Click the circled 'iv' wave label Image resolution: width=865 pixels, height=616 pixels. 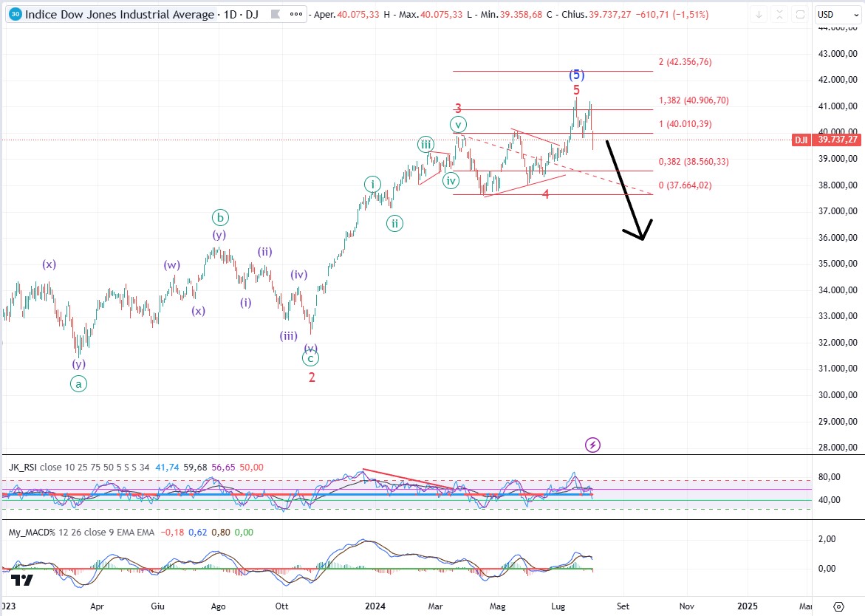pos(451,180)
